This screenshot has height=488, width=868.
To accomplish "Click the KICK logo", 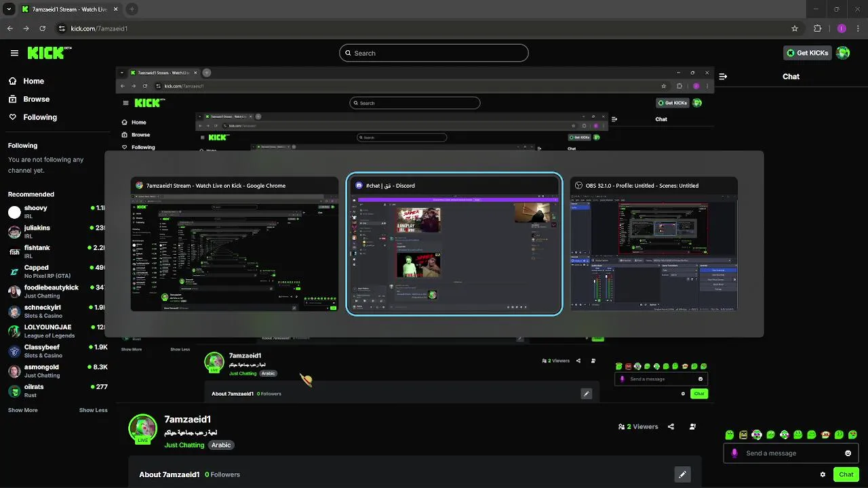I will coord(48,52).
